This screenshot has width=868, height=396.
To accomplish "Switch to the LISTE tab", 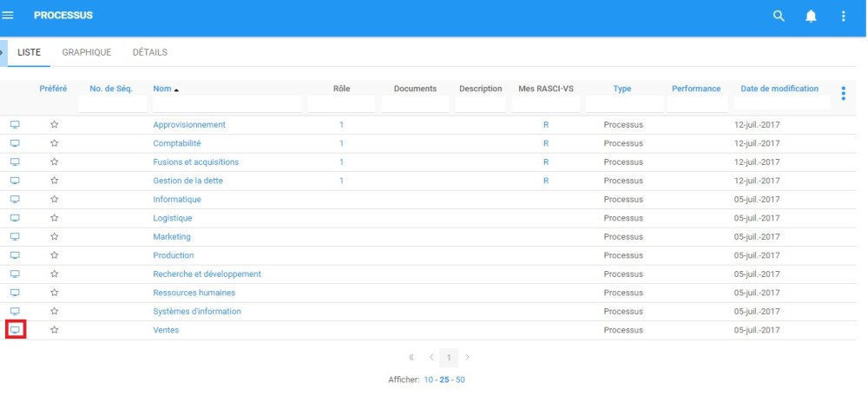I will [29, 53].
